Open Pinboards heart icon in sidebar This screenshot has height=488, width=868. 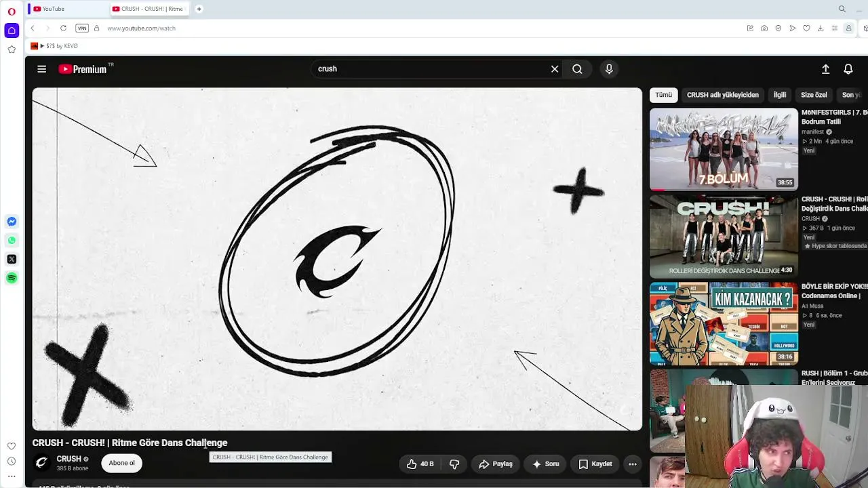(x=12, y=446)
